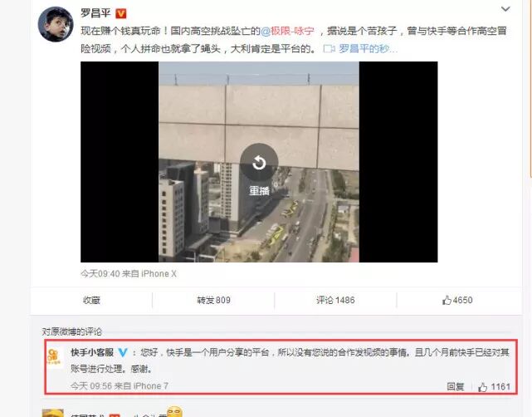Click 罗昌平's profile avatar
The height and width of the screenshot is (417, 532).
click(56, 24)
